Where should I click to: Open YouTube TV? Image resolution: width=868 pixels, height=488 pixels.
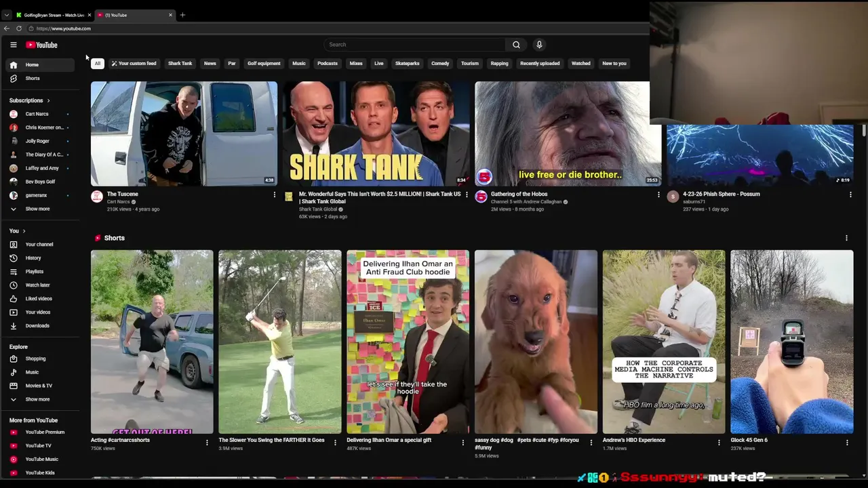(x=39, y=445)
